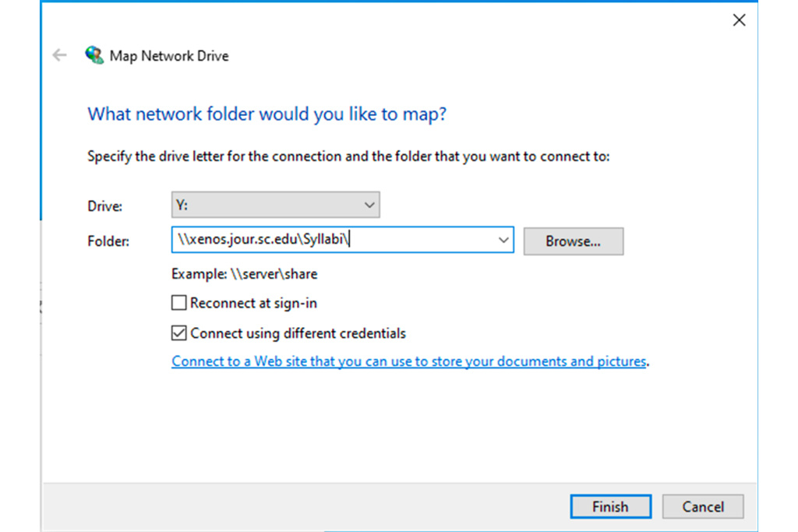Enable the Reconnect at sign-in checkbox
Viewport: 798px width, 532px height.
point(179,303)
